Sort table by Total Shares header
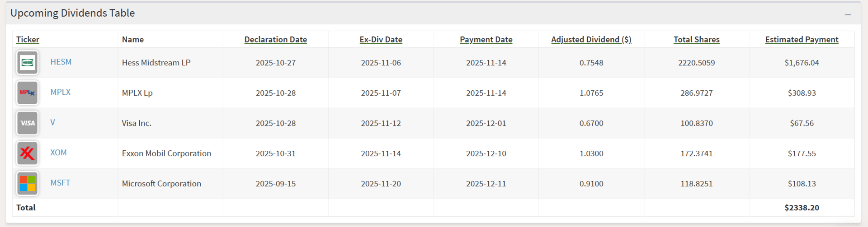 [696, 39]
